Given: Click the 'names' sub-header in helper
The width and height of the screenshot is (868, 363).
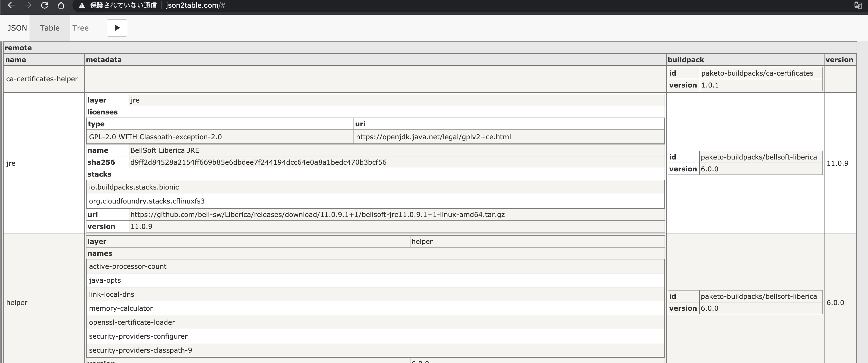Looking at the screenshot, I should coord(375,253).
